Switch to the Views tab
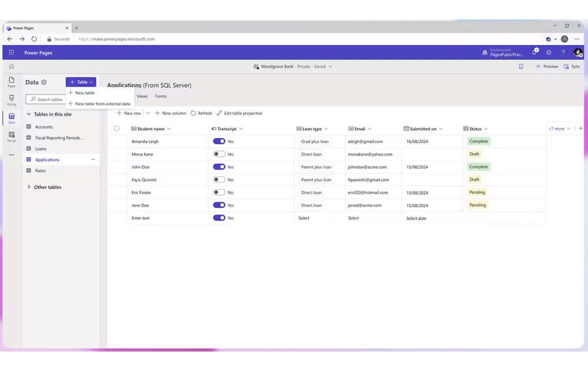This screenshot has width=588, height=371. pos(142,97)
